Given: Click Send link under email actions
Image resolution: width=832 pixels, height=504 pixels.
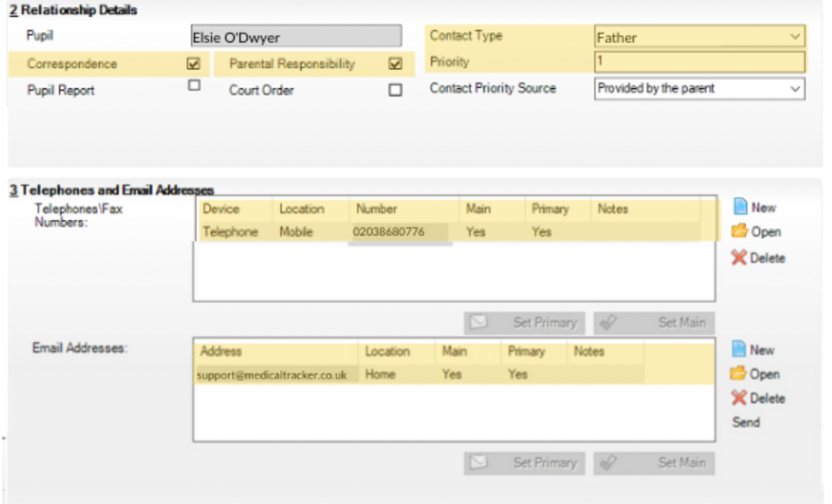Looking at the screenshot, I should (x=746, y=422).
